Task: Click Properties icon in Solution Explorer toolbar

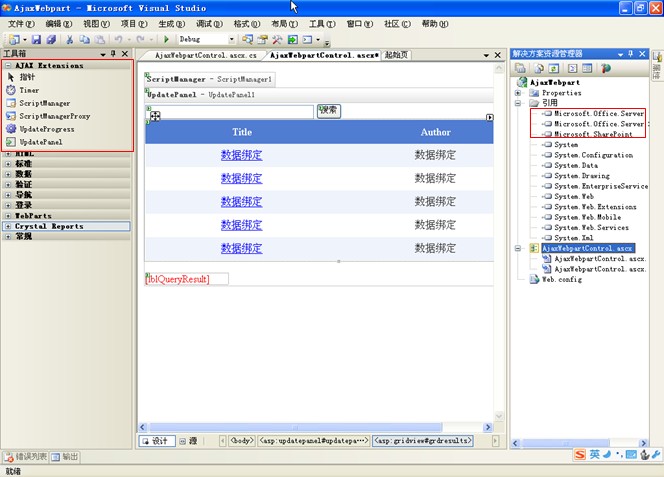Action: pos(520,68)
